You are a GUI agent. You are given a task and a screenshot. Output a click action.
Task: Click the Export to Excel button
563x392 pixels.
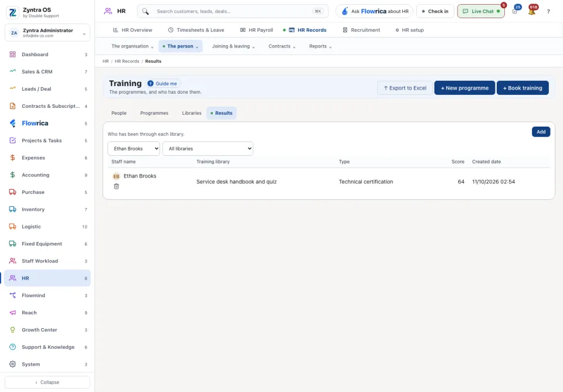click(405, 88)
